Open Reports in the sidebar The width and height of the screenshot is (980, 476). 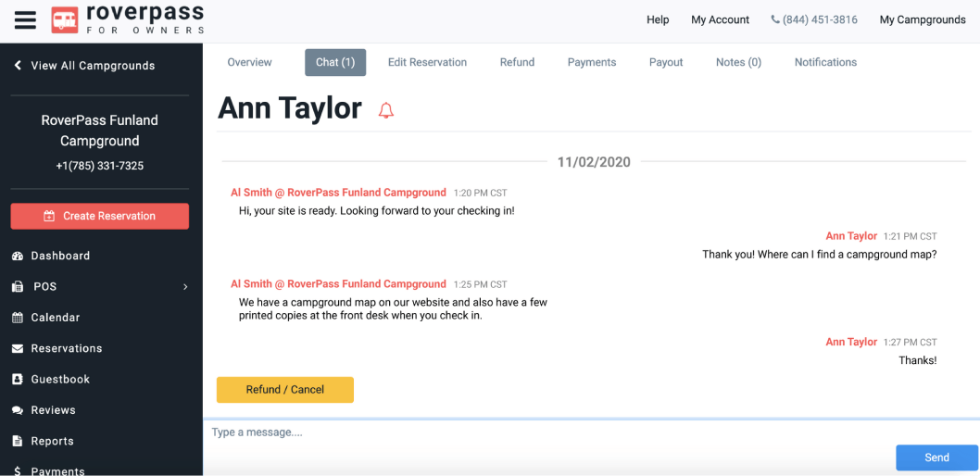coord(53,441)
